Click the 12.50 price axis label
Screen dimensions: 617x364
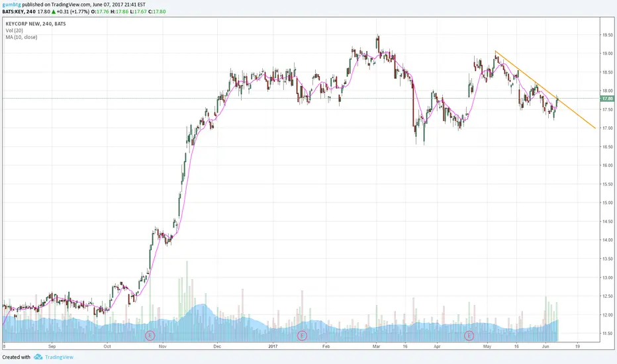608,296
